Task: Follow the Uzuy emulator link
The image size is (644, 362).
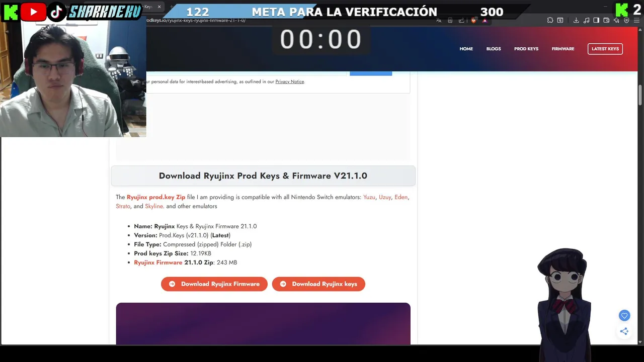Action: [385, 197]
